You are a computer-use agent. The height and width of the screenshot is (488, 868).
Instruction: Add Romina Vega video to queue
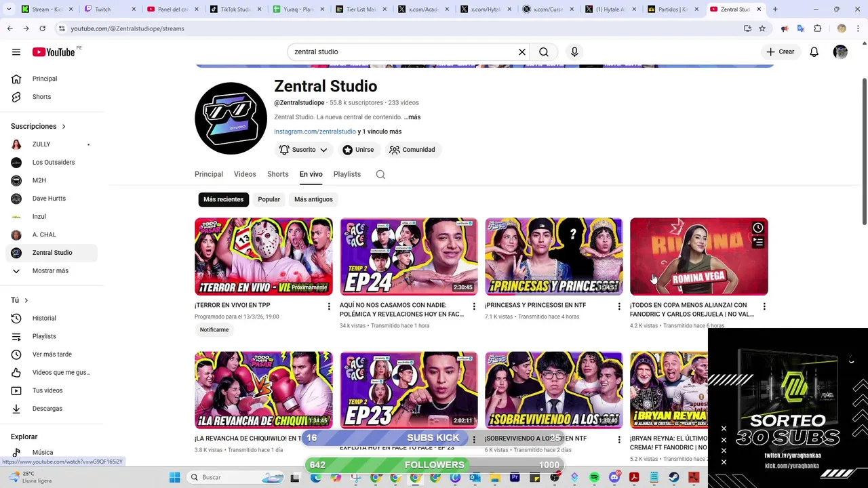(x=757, y=243)
